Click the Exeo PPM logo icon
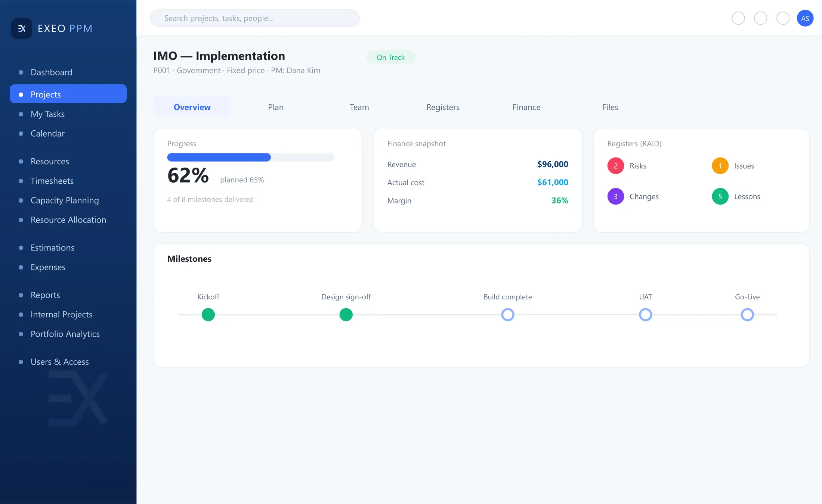The height and width of the screenshot is (504, 822). click(x=22, y=28)
